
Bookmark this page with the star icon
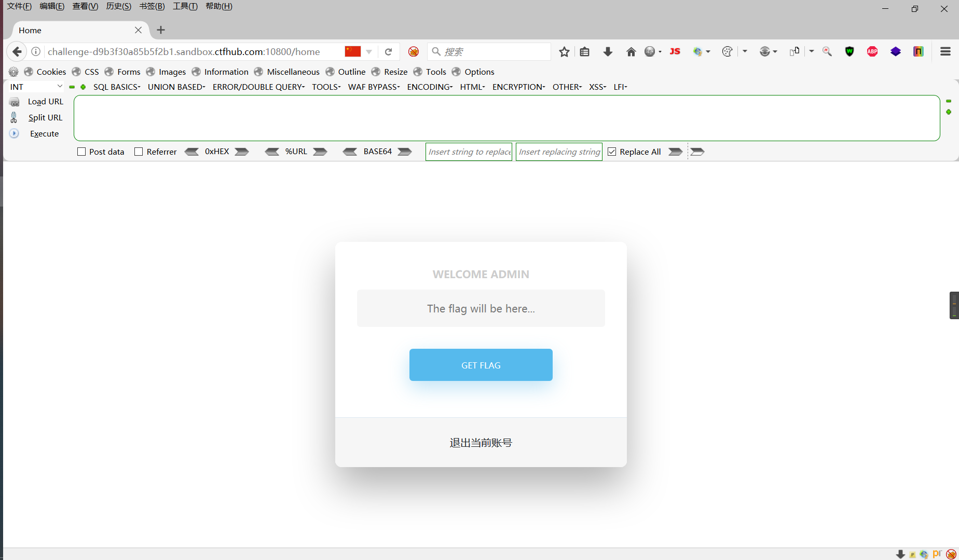(x=564, y=51)
